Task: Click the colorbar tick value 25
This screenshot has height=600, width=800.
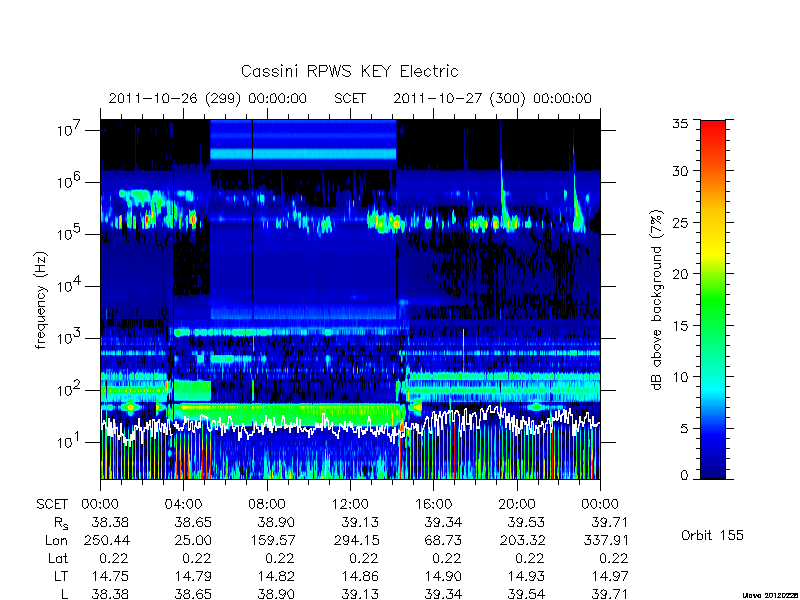Action: pos(680,222)
